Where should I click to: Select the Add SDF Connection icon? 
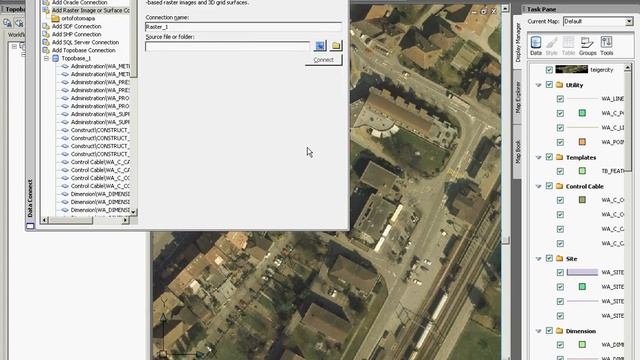point(46,26)
